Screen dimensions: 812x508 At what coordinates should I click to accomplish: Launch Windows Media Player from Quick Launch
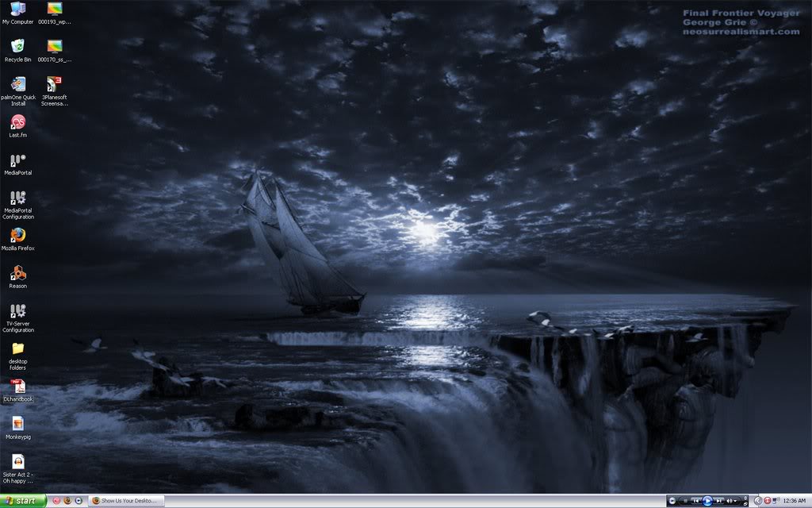point(79,501)
